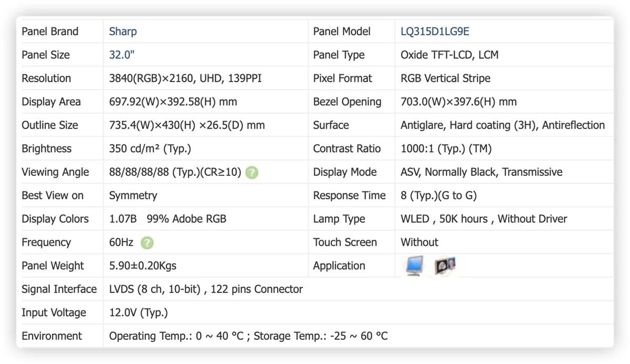This screenshot has height=364, width=630.
Task: Open the LQ315D1LG9E panel model link
Action: pos(435,31)
